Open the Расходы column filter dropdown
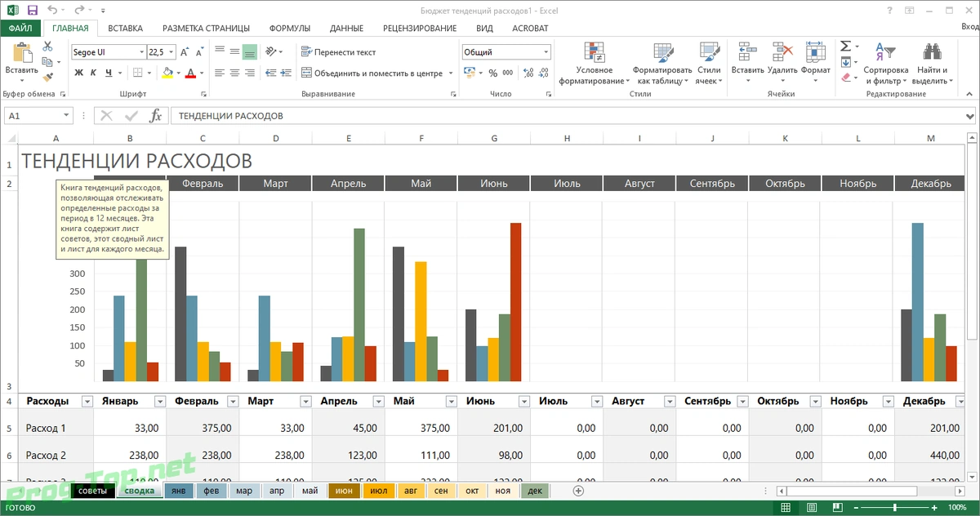 point(87,401)
